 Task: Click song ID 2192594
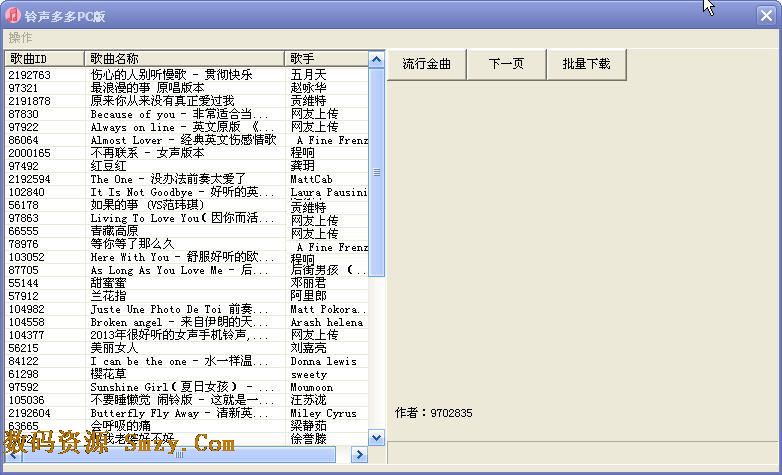point(29,179)
